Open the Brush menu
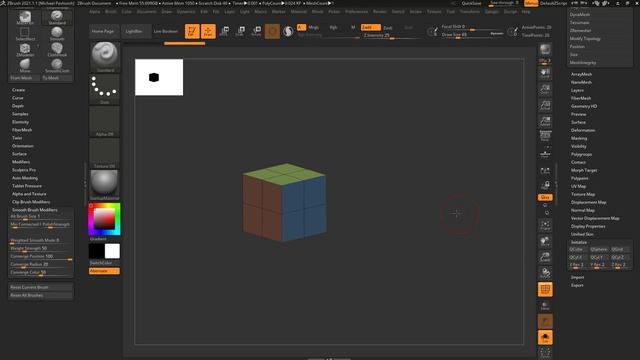Image resolution: width=640 pixels, height=360 pixels. tap(111, 12)
